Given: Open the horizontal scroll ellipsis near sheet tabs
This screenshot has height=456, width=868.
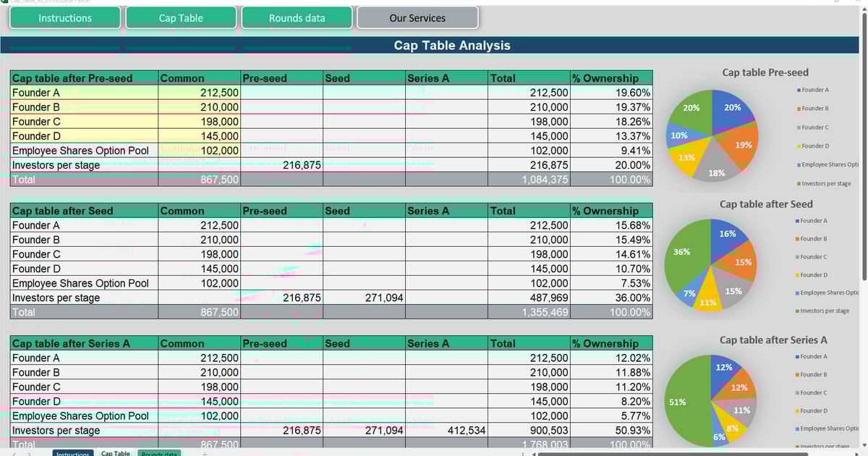Looking at the screenshot, I should click(522, 453).
